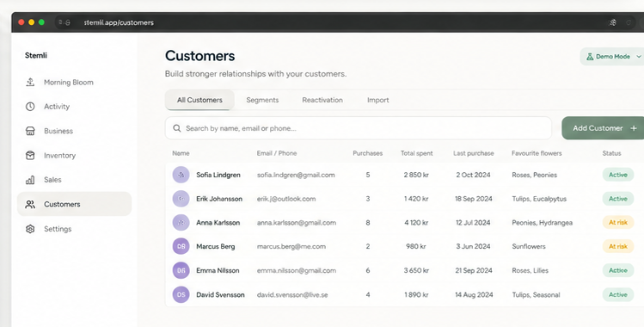The height and width of the screenshot is (327, 644).
Task: Switch to the All Customers tab
Action: click(199, 100)
